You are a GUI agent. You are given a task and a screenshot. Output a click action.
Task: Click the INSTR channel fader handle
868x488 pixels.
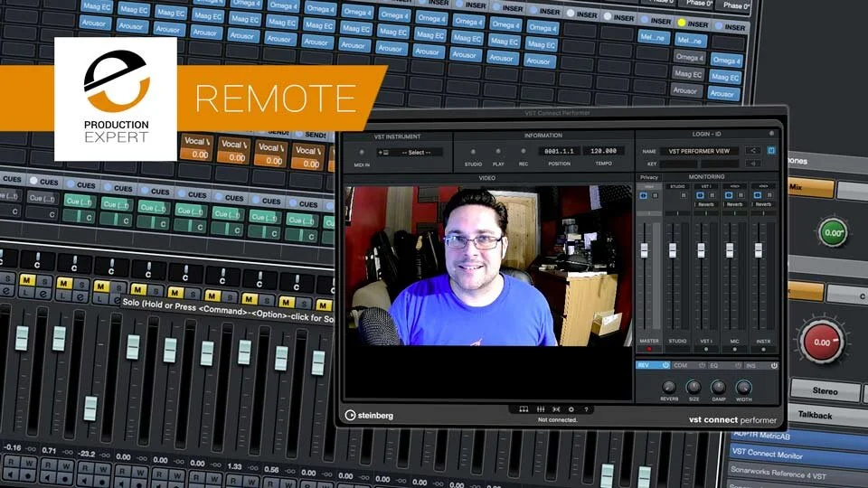click(x=759, y=250)
